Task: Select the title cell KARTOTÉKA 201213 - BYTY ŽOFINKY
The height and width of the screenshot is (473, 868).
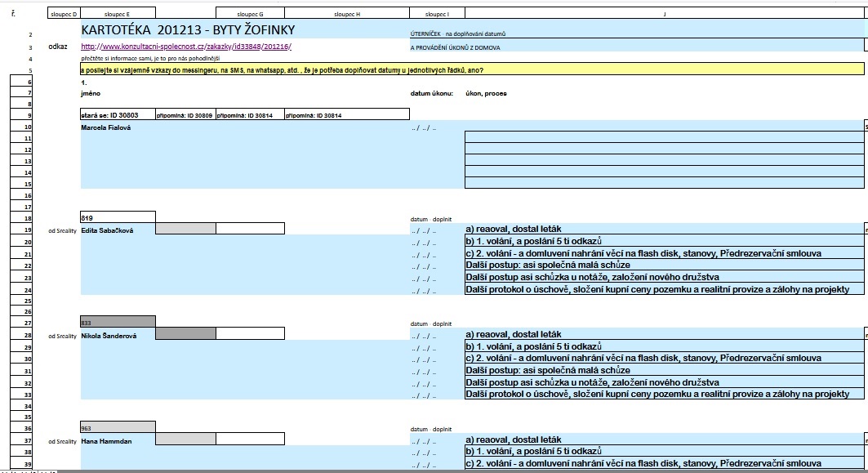Action: point(188,30)
